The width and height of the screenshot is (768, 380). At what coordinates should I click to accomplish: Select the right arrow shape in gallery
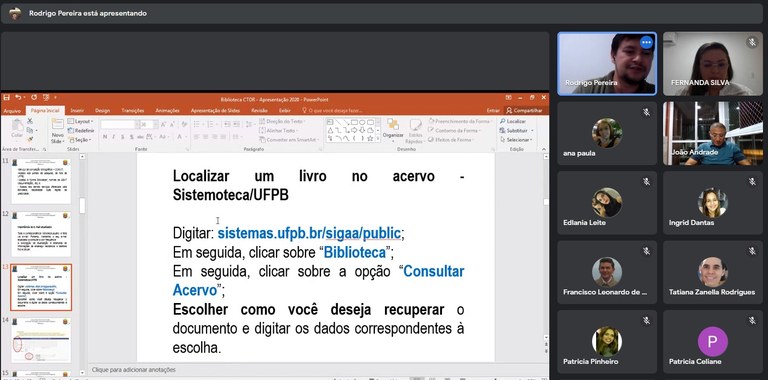pos(354,130)
